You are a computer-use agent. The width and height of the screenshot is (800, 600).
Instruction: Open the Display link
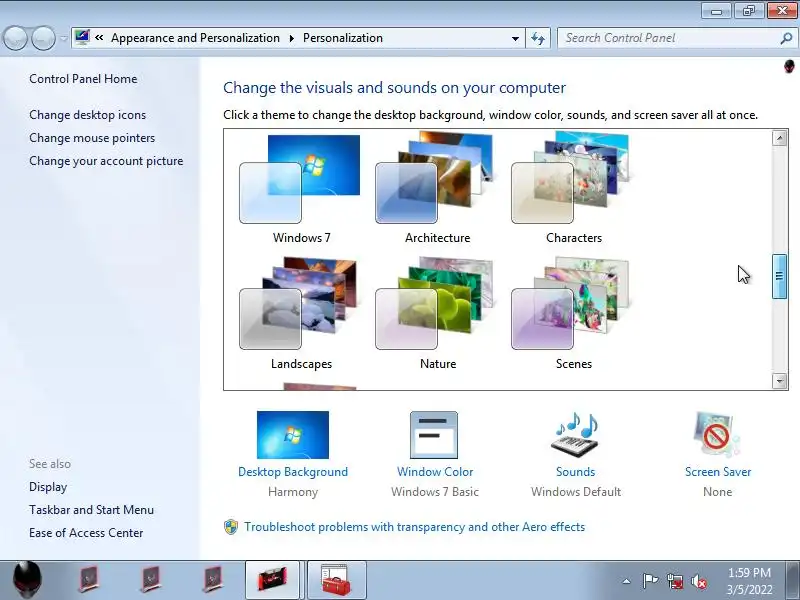(x=48, y=487)
